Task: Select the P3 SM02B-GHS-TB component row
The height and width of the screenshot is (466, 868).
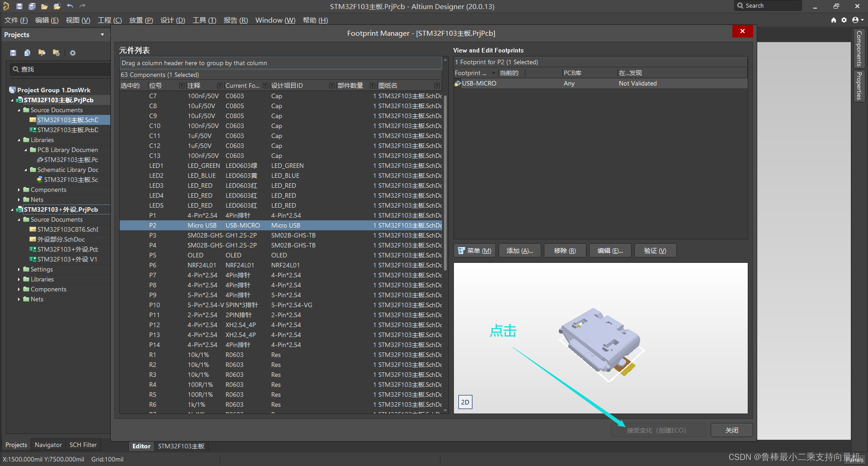Action: (x=281, y=235)
